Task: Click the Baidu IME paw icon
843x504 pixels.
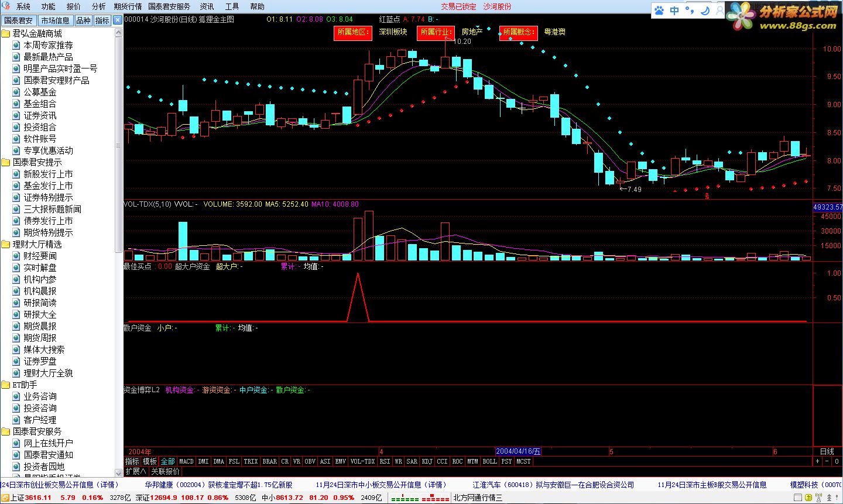Action: 660,11
